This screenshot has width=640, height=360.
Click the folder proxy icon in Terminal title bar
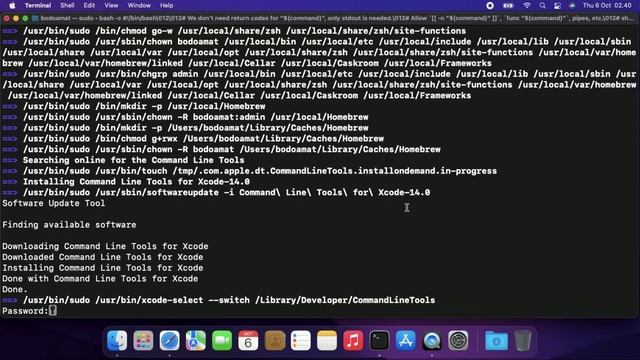pos(35,18)
